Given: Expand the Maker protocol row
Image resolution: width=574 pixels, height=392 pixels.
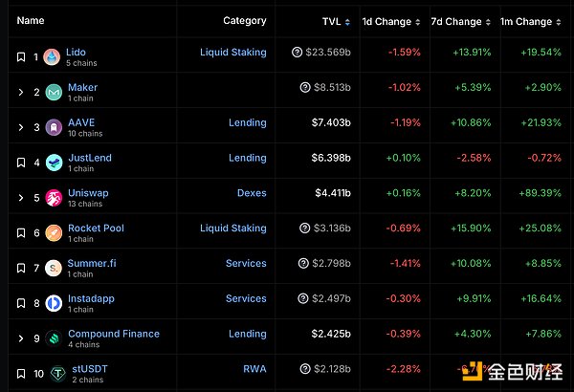Looking at the screenshot, I should pos(21,93).
